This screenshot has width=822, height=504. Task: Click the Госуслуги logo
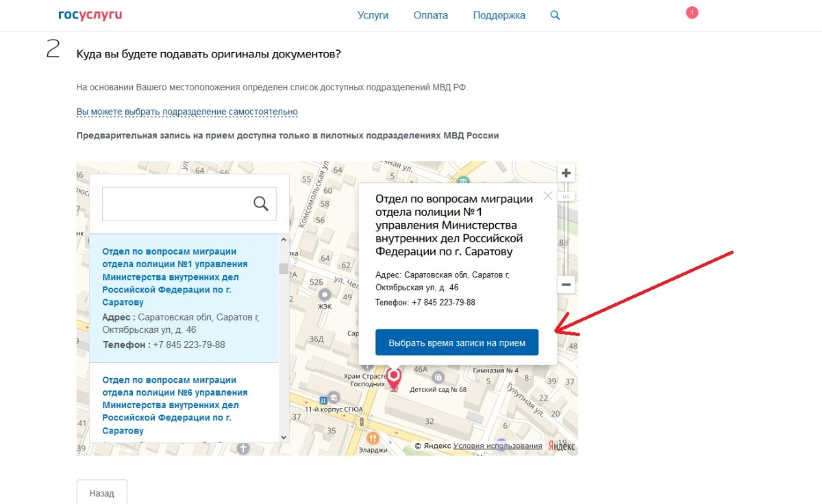point(90,15)
